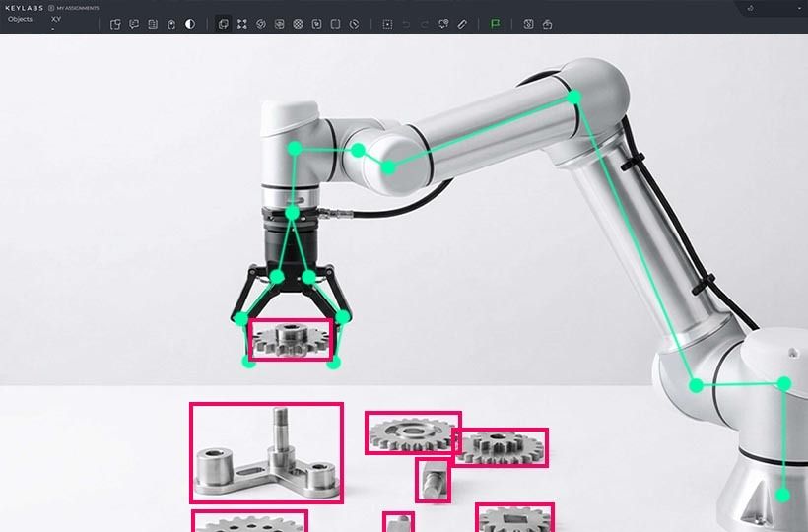This screenshot has width=808, height=532.
Task: Select the box-with-cursor tool
Action: 317,24
